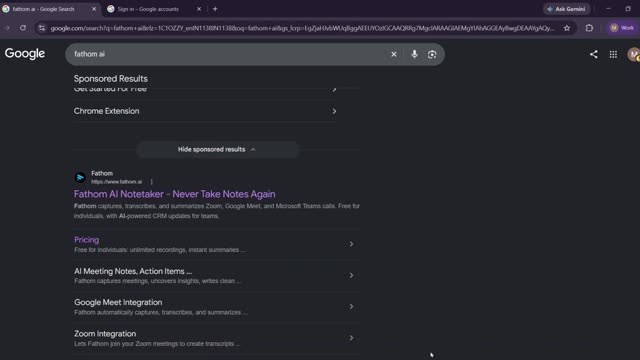The image size is (640, 360).
Task: Click the Fathom site favicon
Action: coord(80,178)
